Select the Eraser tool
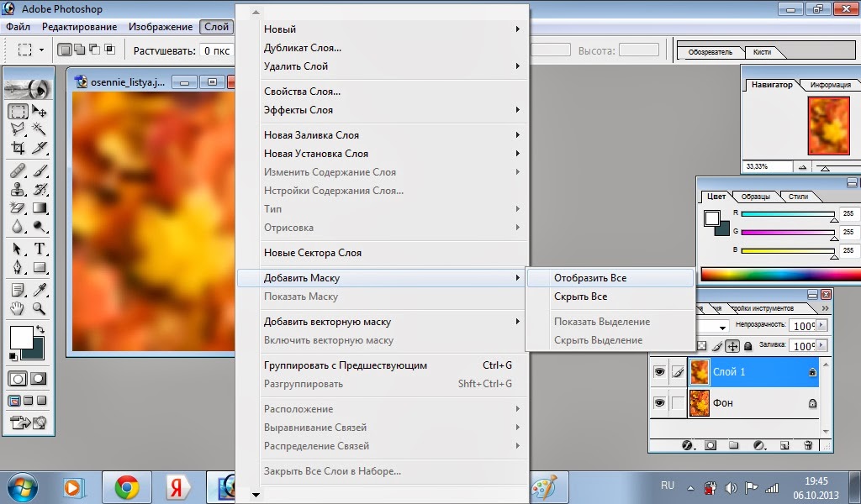 click(18, 207)
